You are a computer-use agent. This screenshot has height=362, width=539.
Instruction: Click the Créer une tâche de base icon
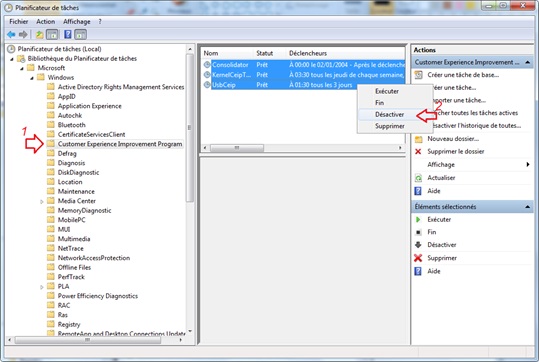[x=418, y=75]
